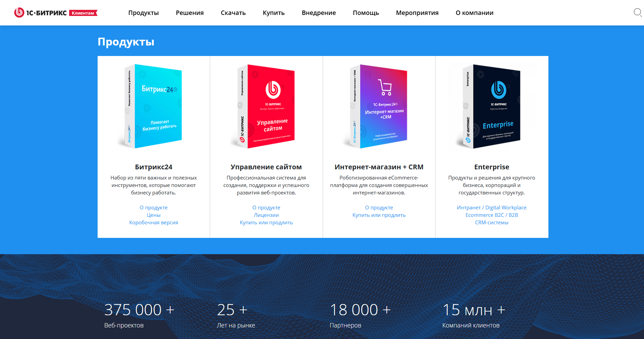Follow the CRM-системы link under Enterprise
This screenshot has width=644, height=339.
[491, 223]
